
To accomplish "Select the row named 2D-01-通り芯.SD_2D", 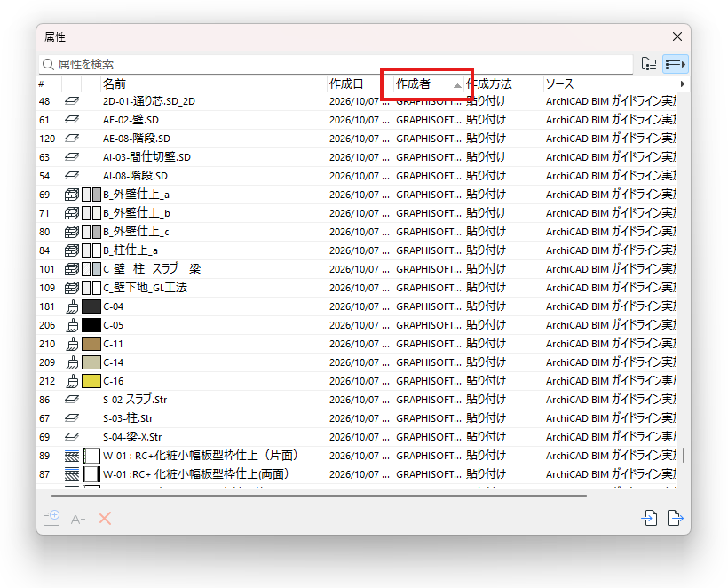I will coord(357,100).
